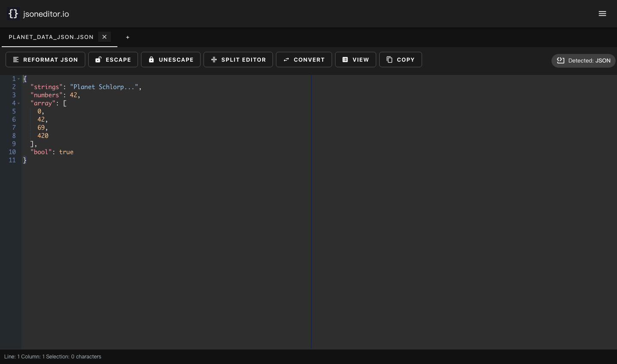Click the "numbers" key

click(46, 95)
